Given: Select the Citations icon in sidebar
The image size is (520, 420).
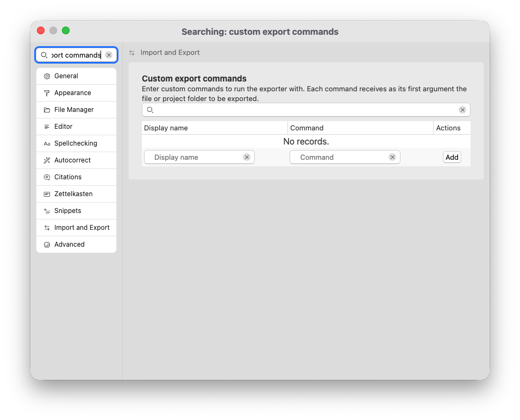Looking at the screenshot, I should [x=47, y=177].
